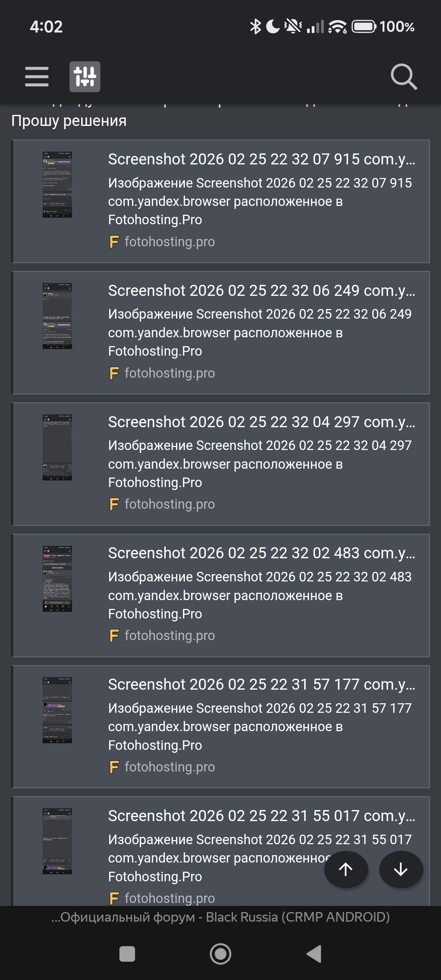Click fotohosting.pro domain under 22 31 57 177
Screen dimensions: 441x980
point(169,767)
